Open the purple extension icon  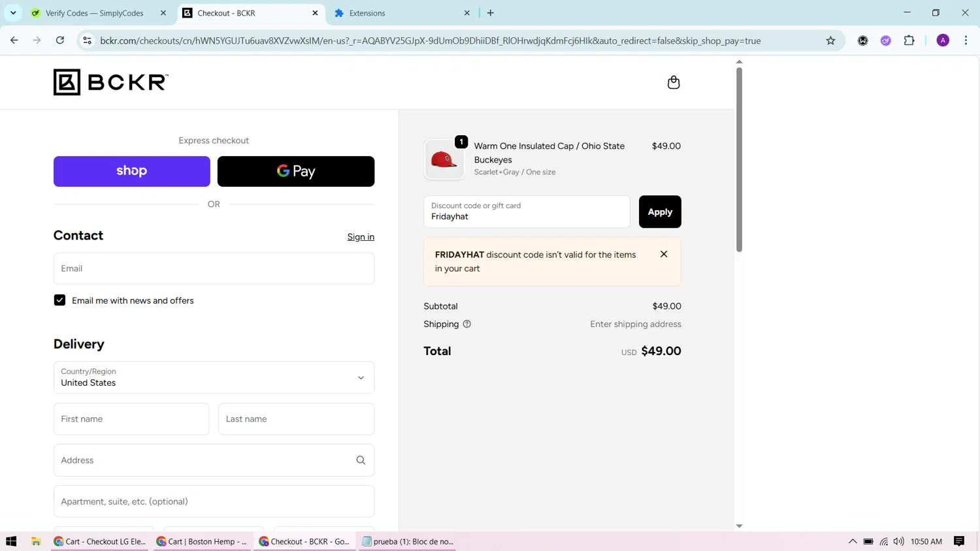[886, 40]
